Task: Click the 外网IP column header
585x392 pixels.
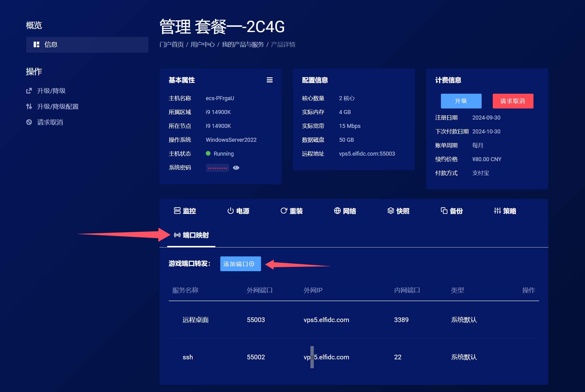Action: [x=313, y=290]
